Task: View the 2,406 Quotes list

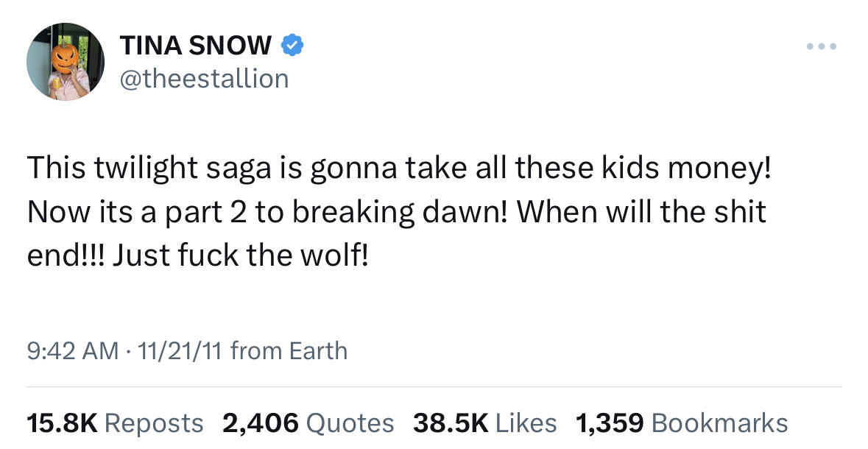Action: coord(308,423)
